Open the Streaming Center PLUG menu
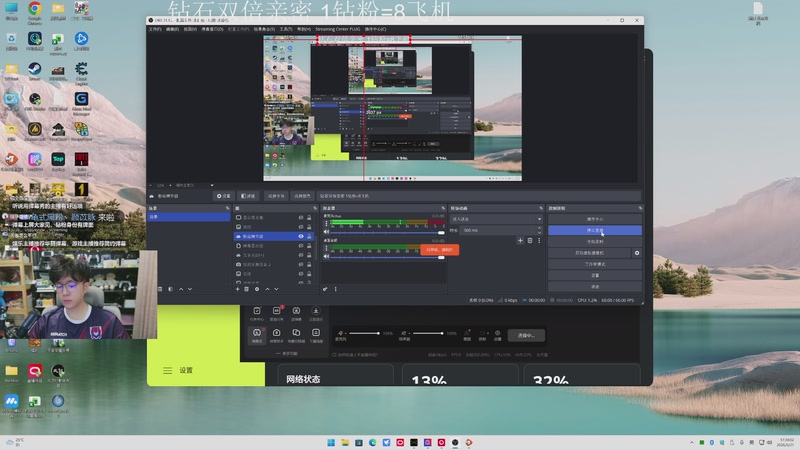 click(337, 29)
